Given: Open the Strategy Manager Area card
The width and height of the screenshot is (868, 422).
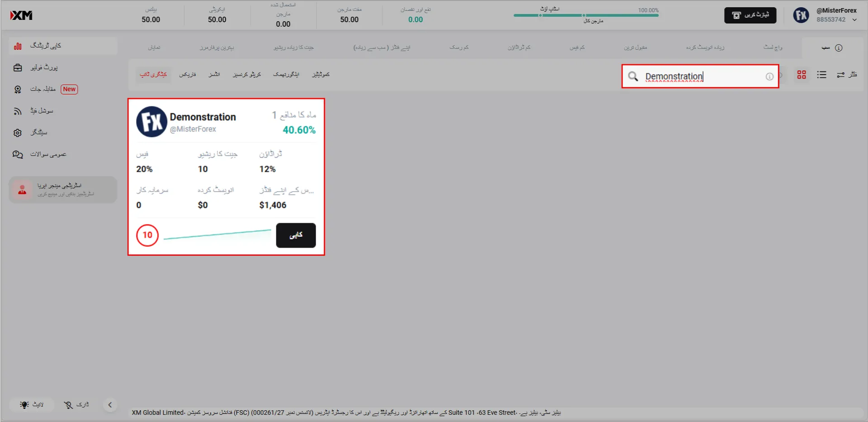Looking at the screenshot, I should (x=63, y=190).
